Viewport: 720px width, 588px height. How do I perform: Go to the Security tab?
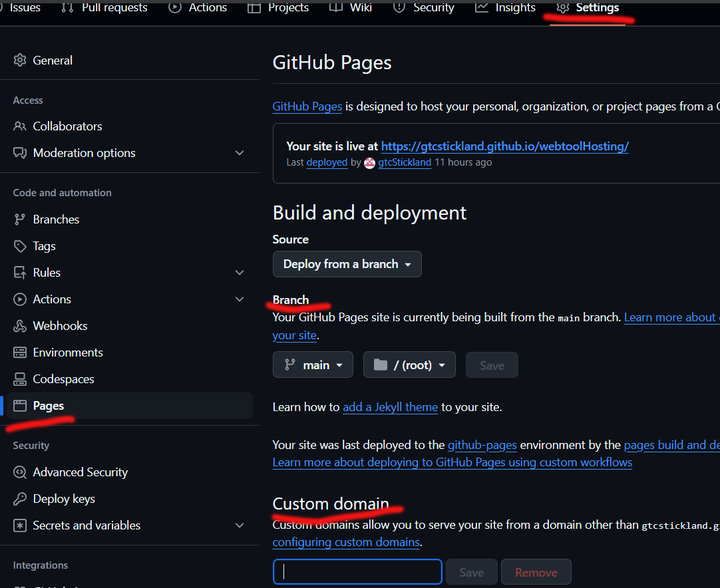point(423,8)
